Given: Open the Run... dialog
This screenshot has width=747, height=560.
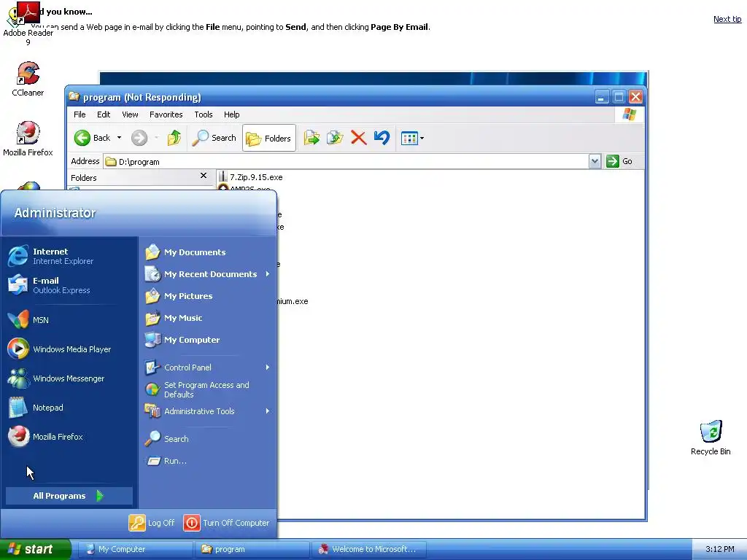Looking at the screenshot, I should [207, 461].
